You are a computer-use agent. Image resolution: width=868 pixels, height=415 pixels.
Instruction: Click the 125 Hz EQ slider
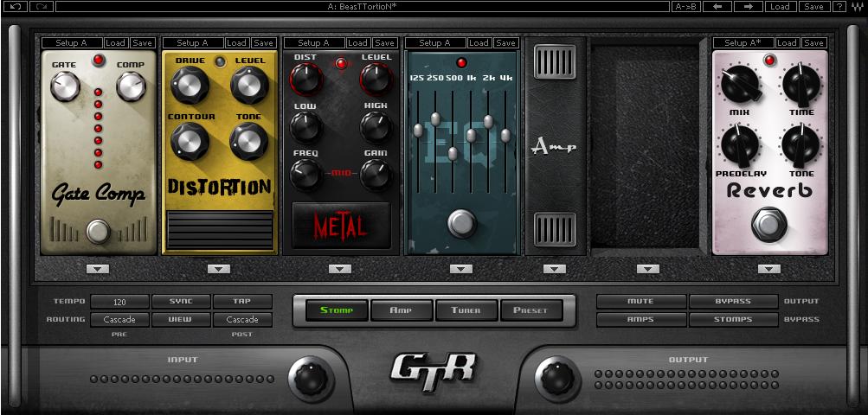(418, 131)
